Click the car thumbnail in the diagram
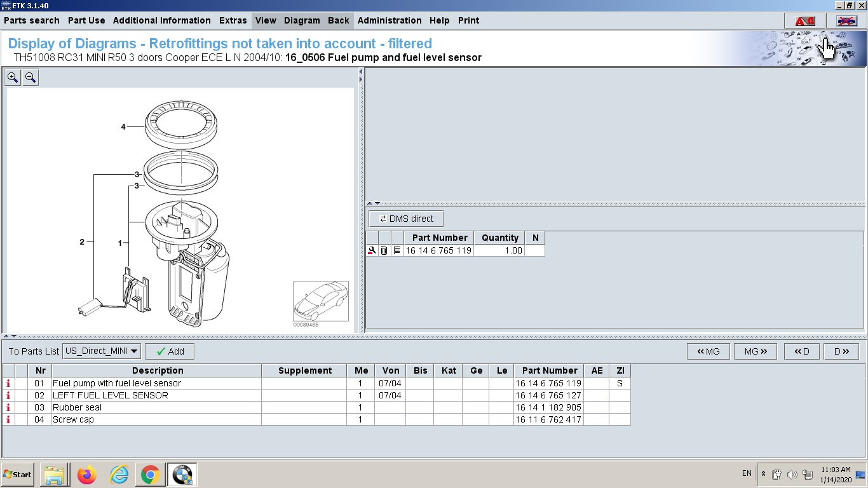This screenshot has width=868, height=488. pos(320,301)
